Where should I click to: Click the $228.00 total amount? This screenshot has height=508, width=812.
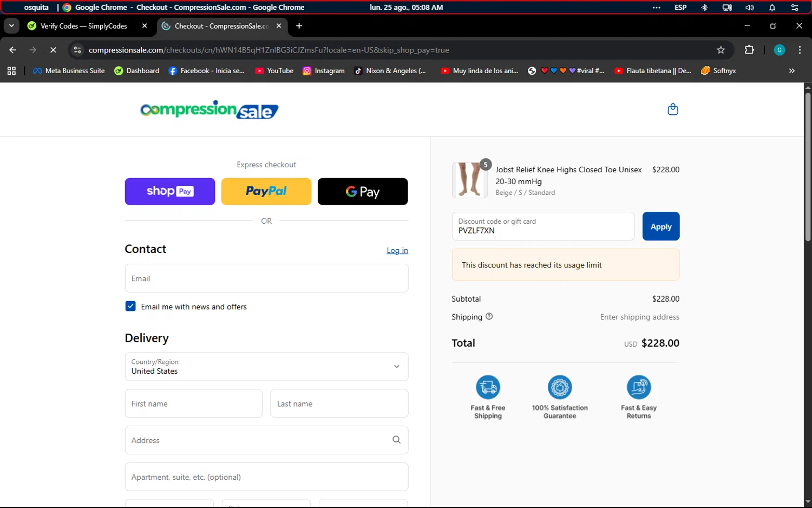tap(660, 343)
